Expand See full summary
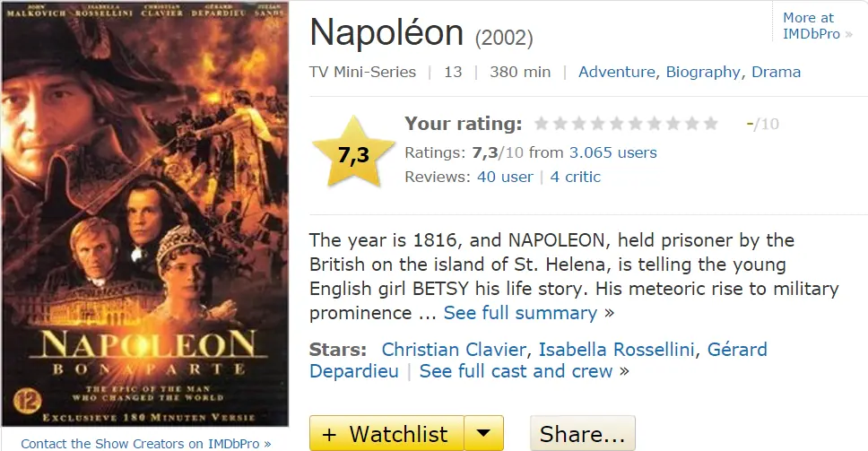This screenshot has width=868, height=451. 520,313
